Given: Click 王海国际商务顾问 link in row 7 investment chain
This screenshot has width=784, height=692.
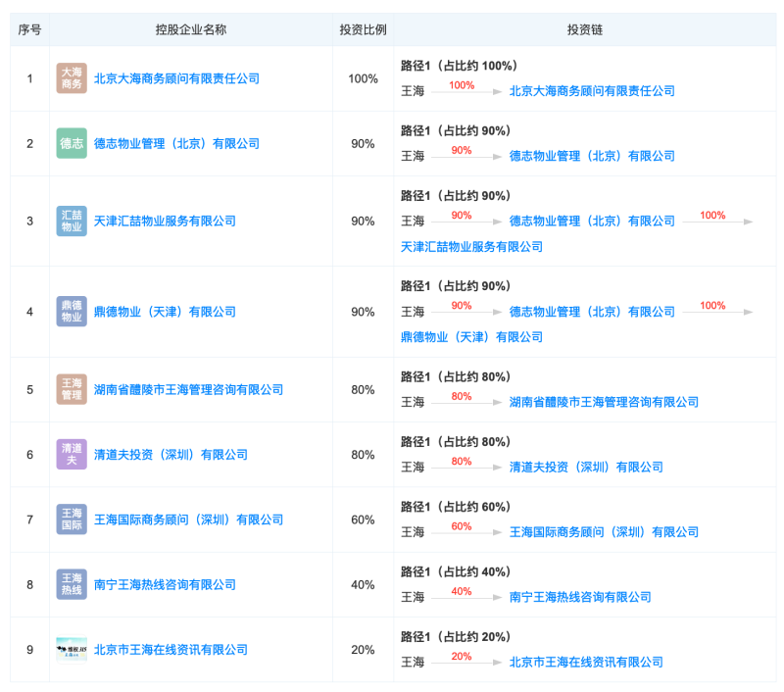Looking at the screenshot, I should 604,532.
